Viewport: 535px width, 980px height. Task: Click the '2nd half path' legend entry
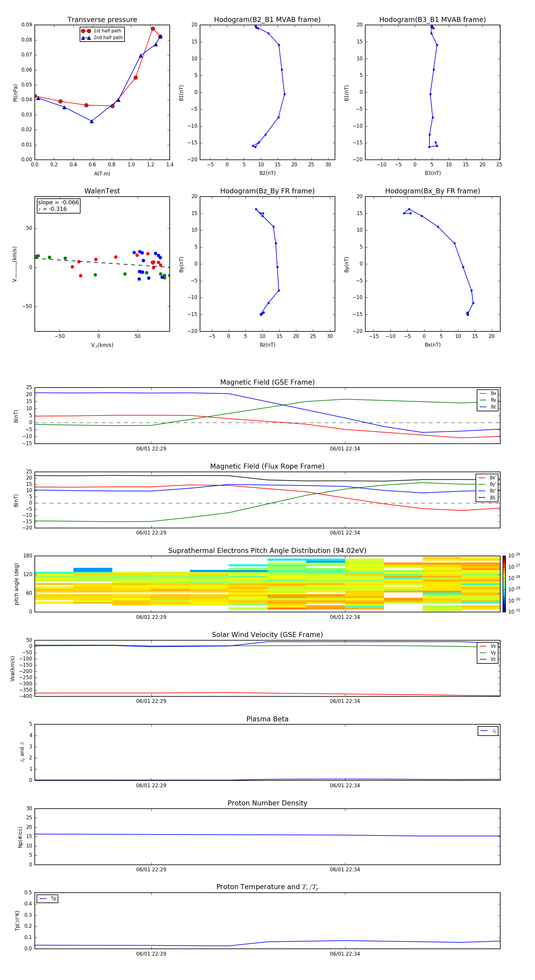102,38
